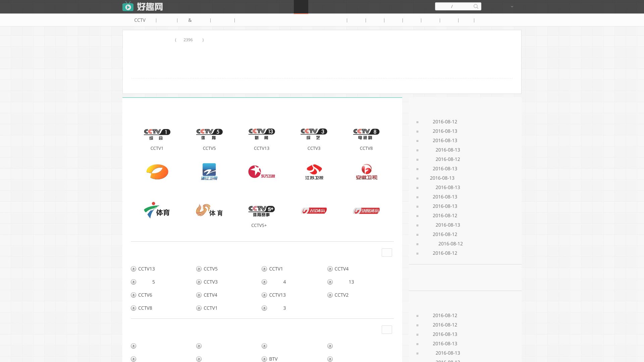Open the BTV link in the list

pyautogui.click(x=273, y=359)
